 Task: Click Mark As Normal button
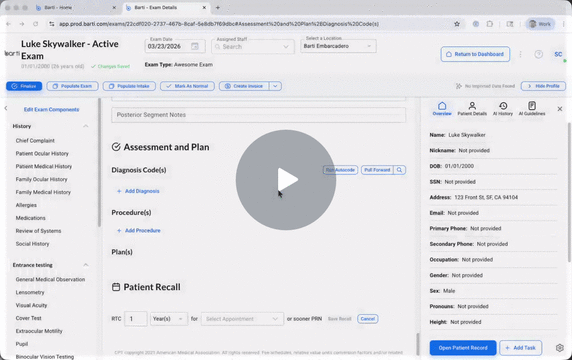(x=187, y=86)
